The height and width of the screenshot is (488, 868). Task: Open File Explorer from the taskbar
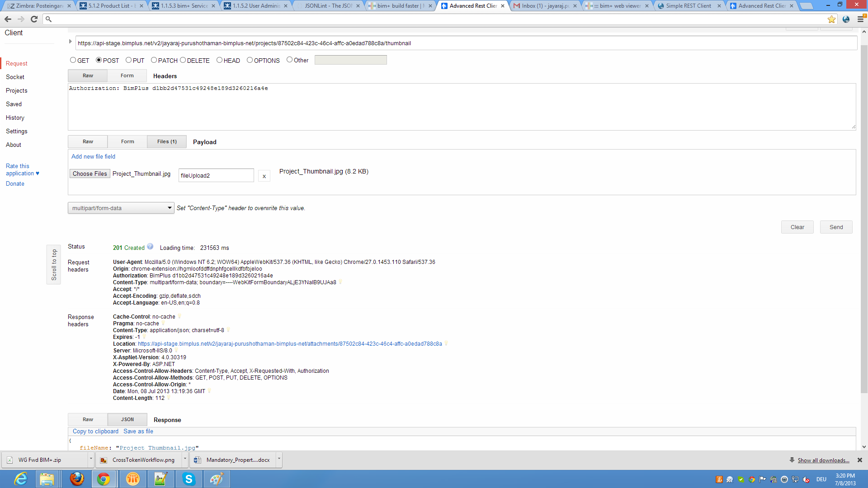click(x=47, y=479)
